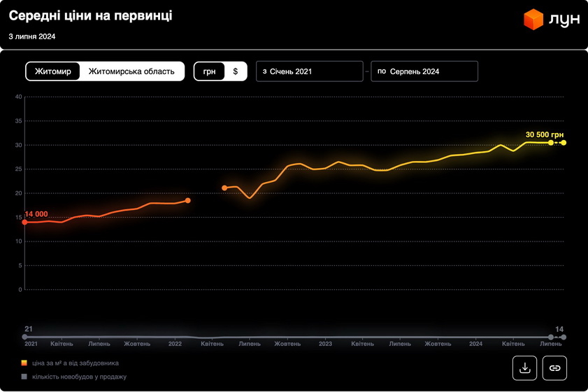
Task: Click right end handle of timeline slider
Action: pos(564,337)
